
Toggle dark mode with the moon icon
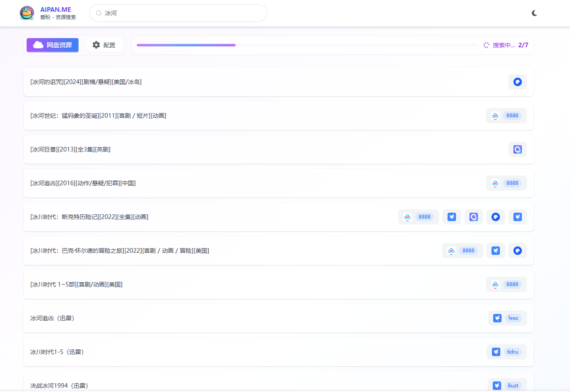point(535,13)
